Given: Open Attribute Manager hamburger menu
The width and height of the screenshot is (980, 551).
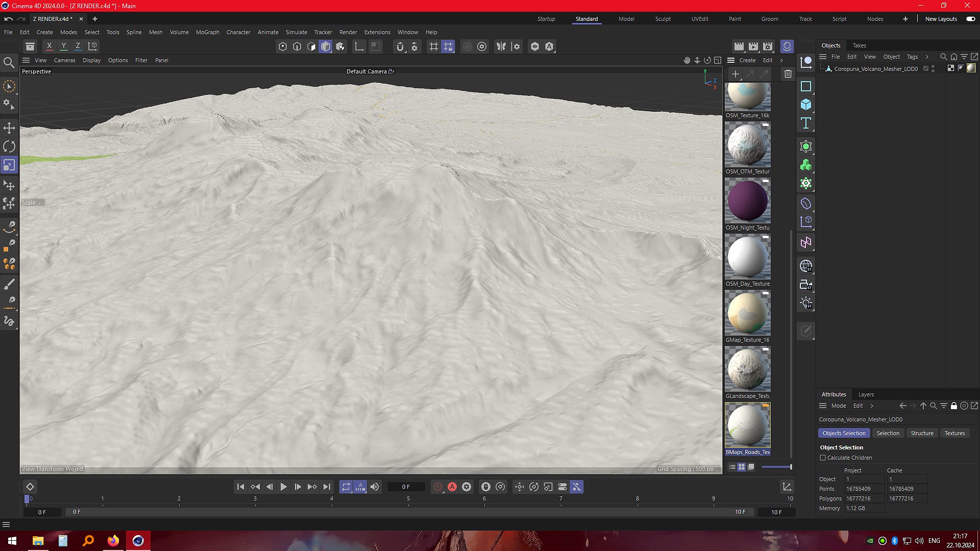Looking at the screenshot, I should pyautogui.click(x=823, y=406).
